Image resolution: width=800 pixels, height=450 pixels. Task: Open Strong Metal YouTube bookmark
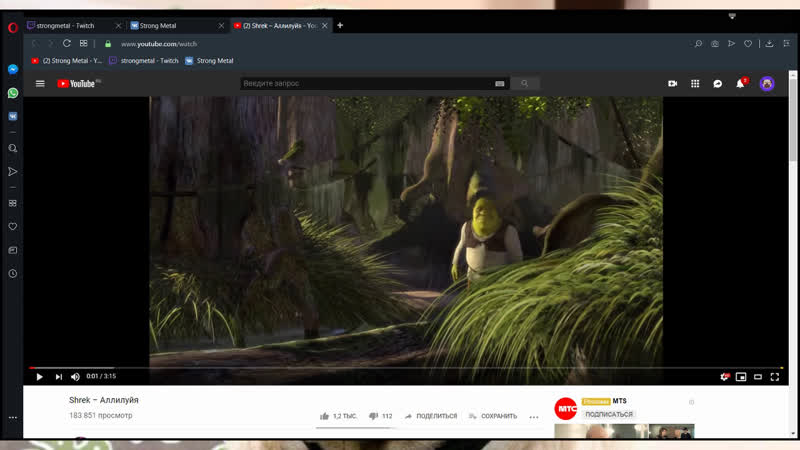(x=67, y=61)
